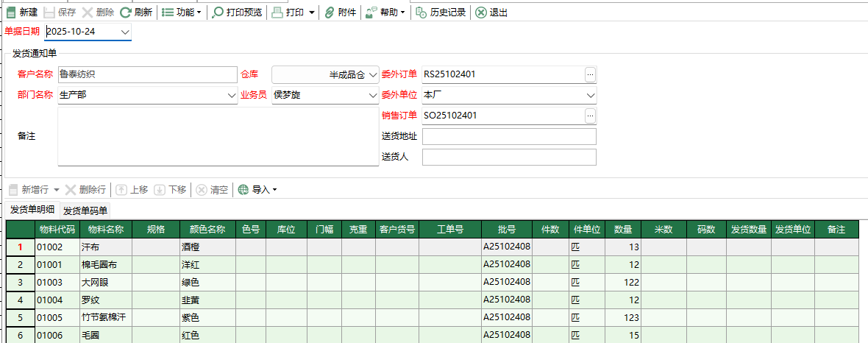Click the 删除行 delete row button

(x=86, y=189)
